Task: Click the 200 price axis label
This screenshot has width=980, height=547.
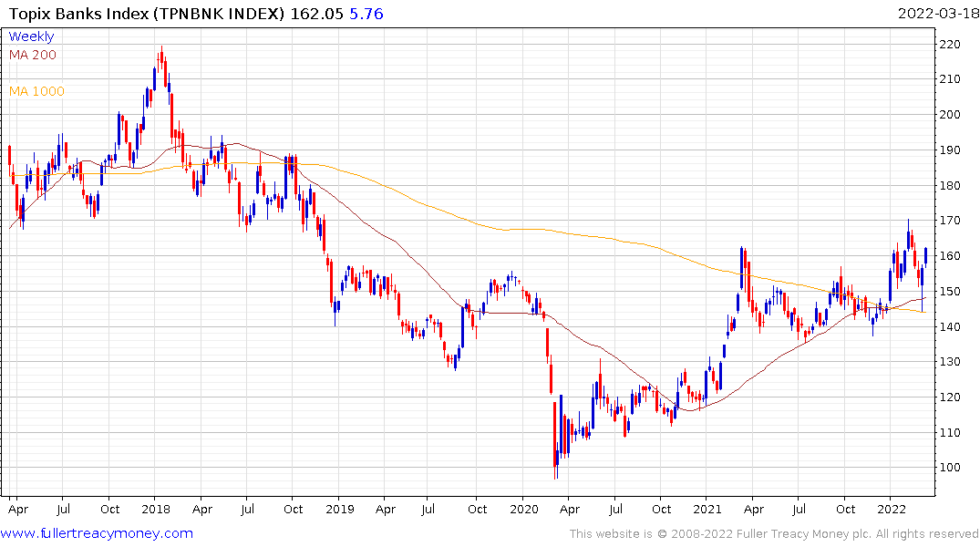Action: [950, 114]
